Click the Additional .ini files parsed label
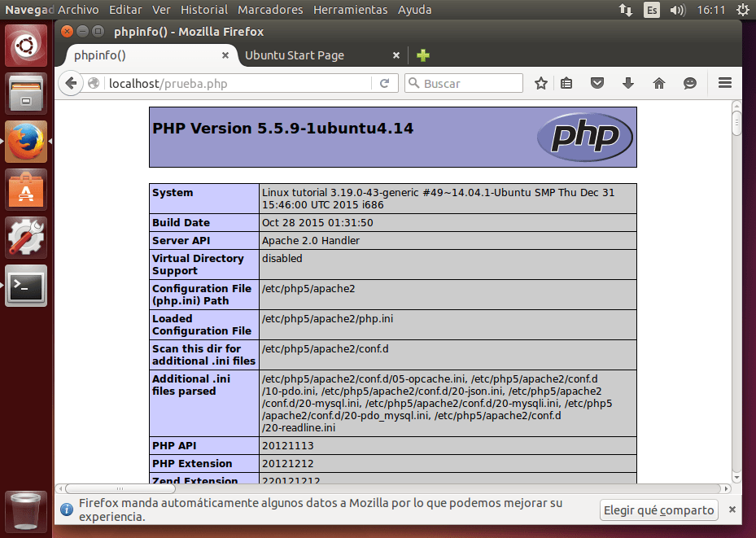Image resolution: width=756 pixels, height=538 pixels. [191, 385]
